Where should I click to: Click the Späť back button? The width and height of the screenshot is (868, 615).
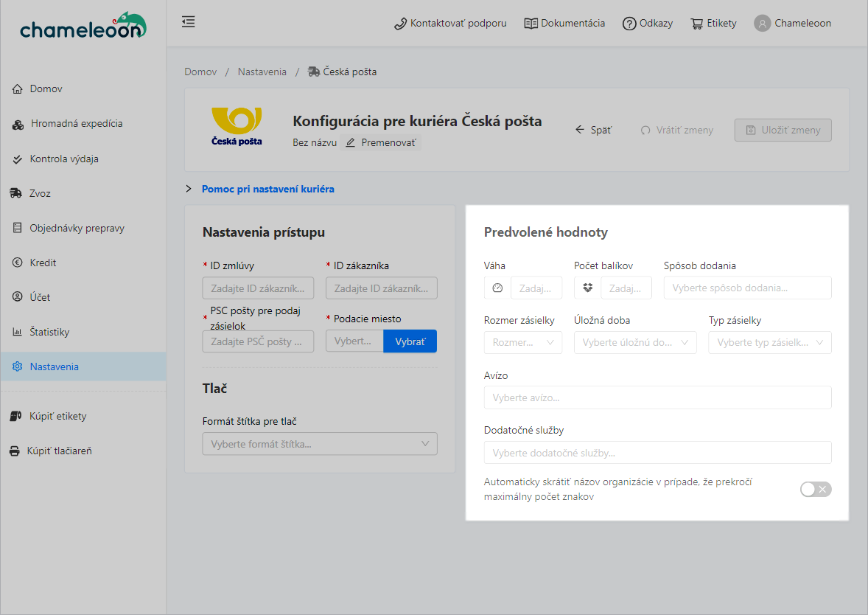coord(593,130)
